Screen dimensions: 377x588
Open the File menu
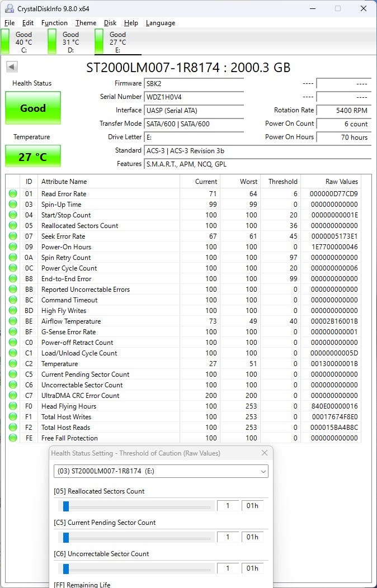click(x=10, y=23)
